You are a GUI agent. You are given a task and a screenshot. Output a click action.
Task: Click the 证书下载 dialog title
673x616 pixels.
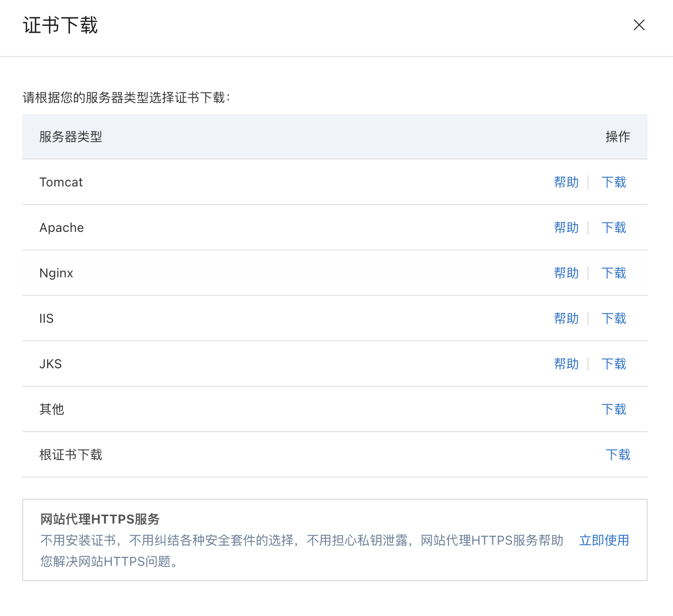click(60, 25)
